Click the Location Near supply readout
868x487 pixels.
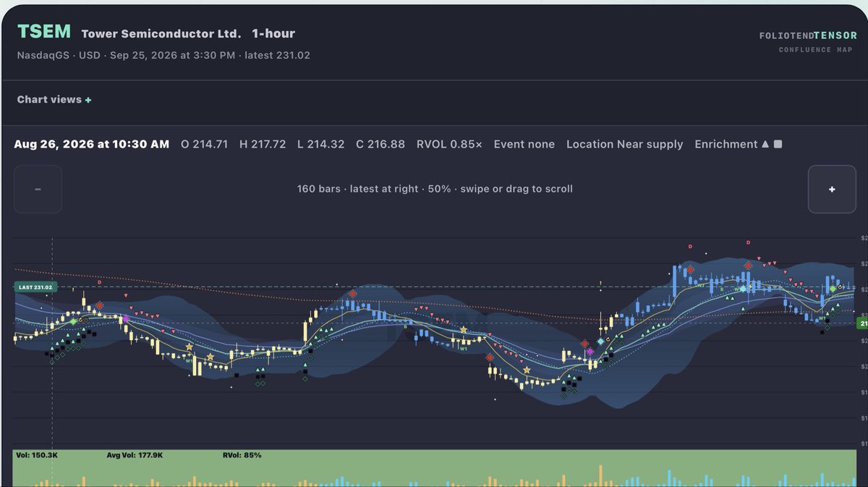tap(625, 144)
